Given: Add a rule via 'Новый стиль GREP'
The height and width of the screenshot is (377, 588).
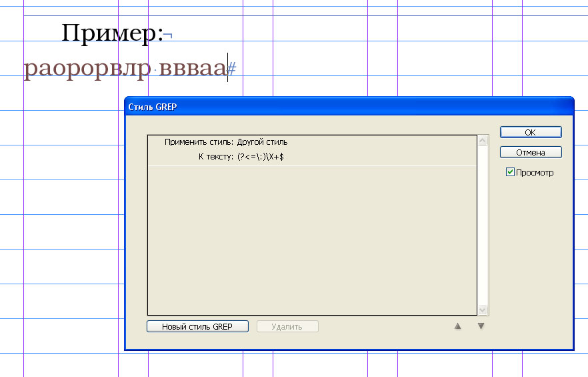Looking at the screenshot, I should click(x=197, y=327).
